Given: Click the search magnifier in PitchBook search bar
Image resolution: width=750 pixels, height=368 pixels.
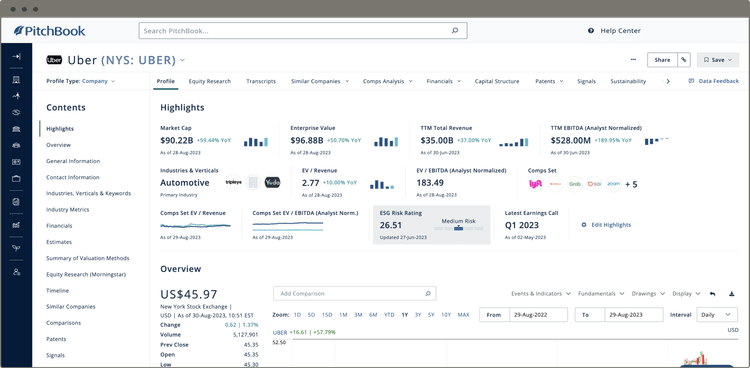Looking at the screenshot, I should coord(455,31).
